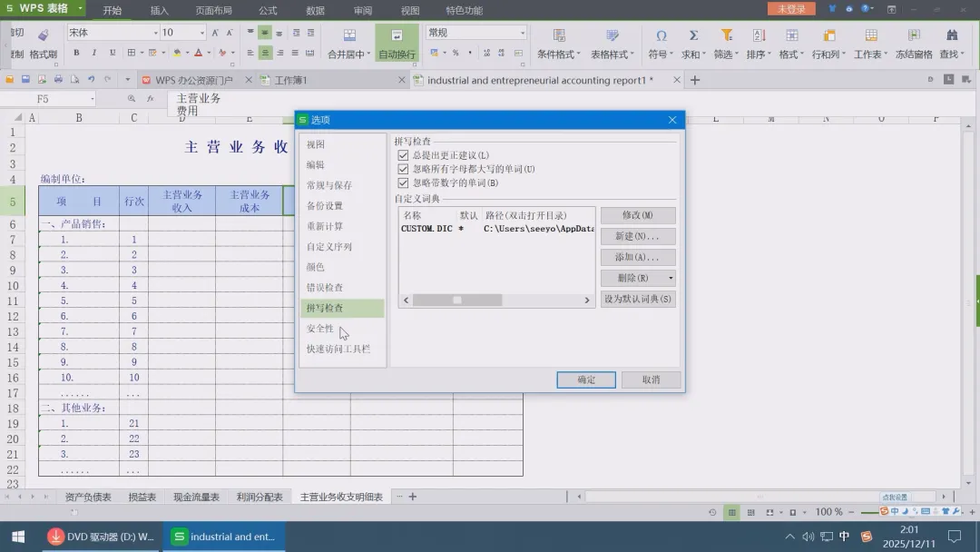
Task: Click the increase font size icon
Action: coord(215,33)
